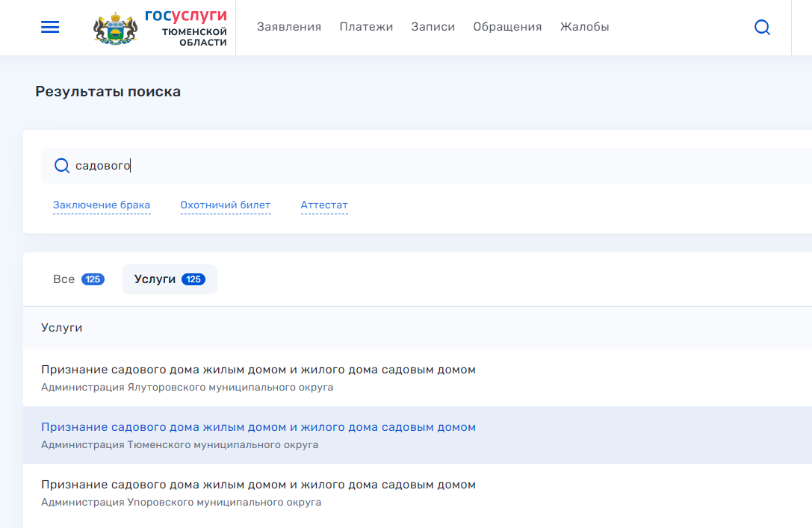Click the 125 count badge on Услуги tab
The width and height of the screenshot is (812, 528).
pyautogui.click(x=193, y=279)
